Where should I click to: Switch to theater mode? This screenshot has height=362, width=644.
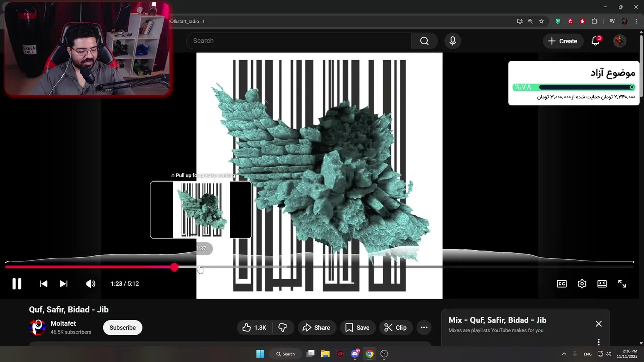pyautogui.click(x=602, y=284)
